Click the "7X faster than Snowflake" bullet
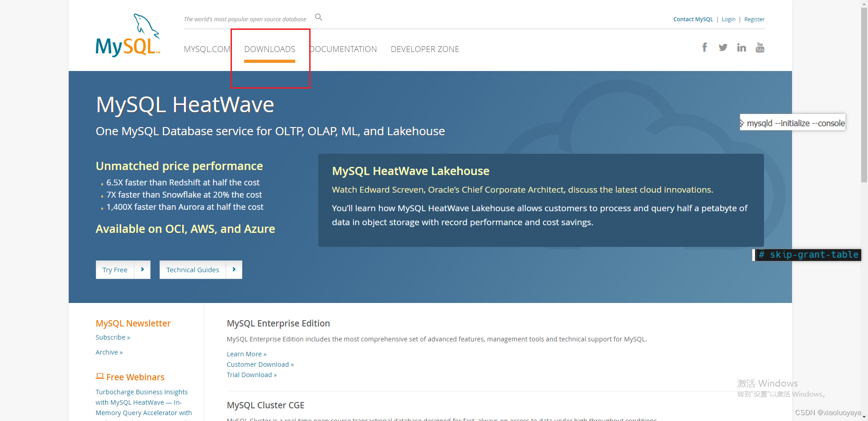This screenshot has height=421, width=868. click(184, 195)
